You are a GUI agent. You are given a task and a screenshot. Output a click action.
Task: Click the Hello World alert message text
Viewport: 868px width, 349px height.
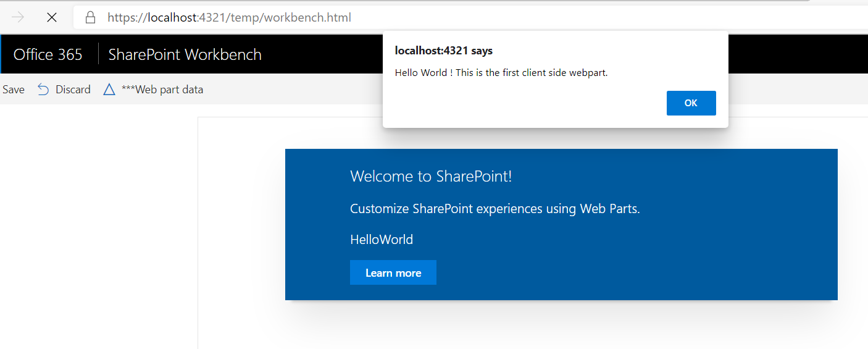pos(501,73)
